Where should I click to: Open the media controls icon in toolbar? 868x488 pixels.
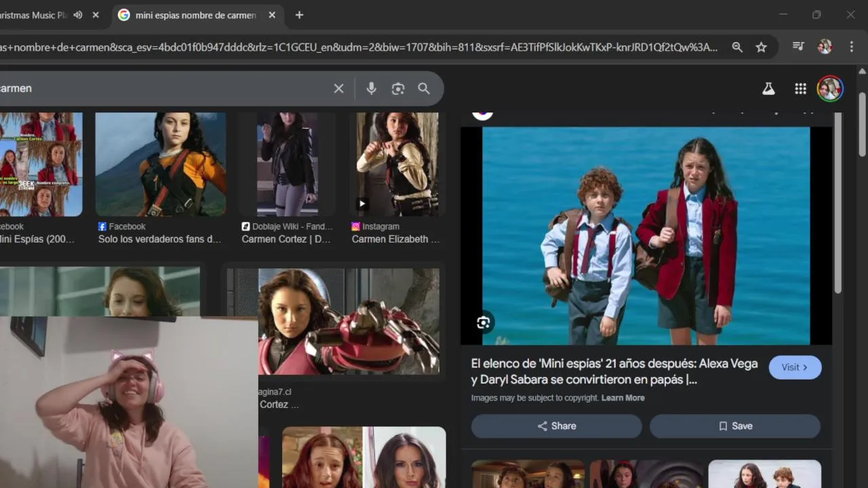(x=798, y=47)
